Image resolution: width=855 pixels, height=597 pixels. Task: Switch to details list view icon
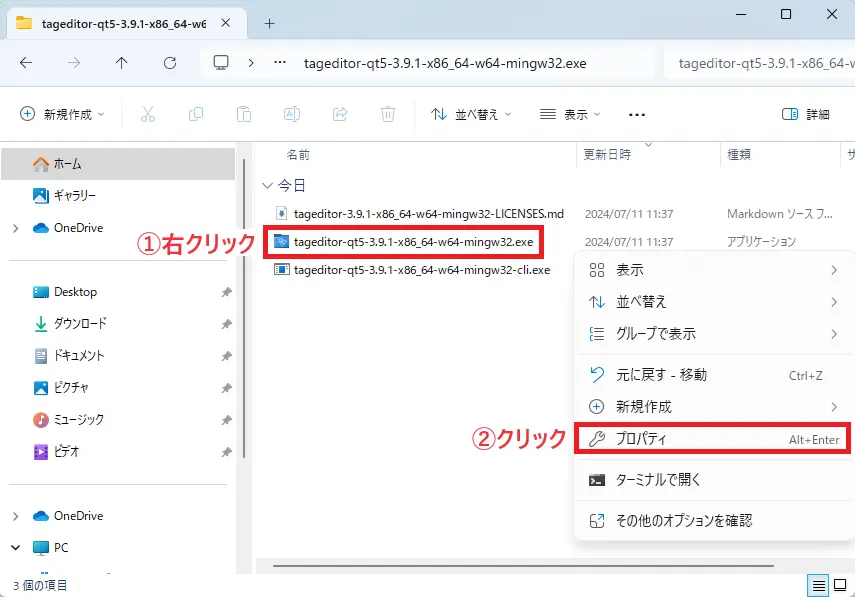[x=819, y=585]
